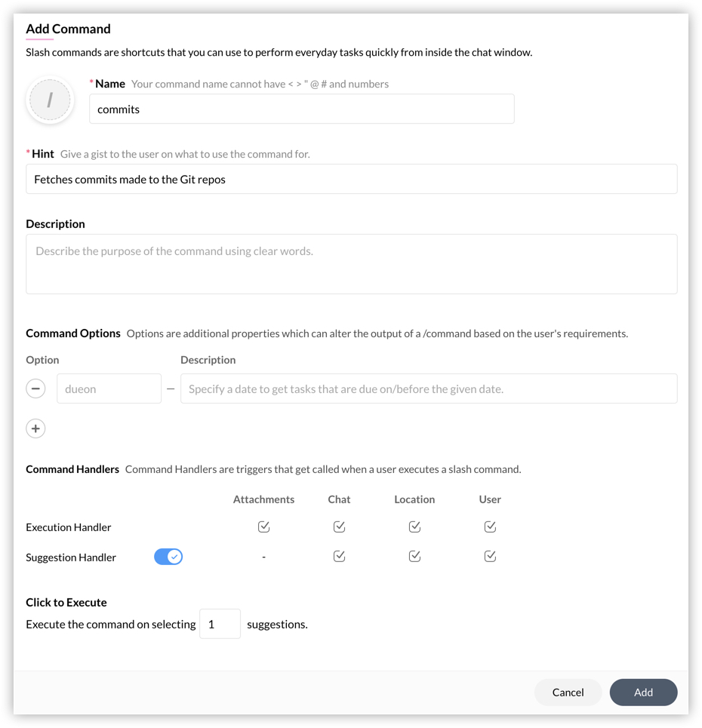Click the Add button

pos(643,692)
